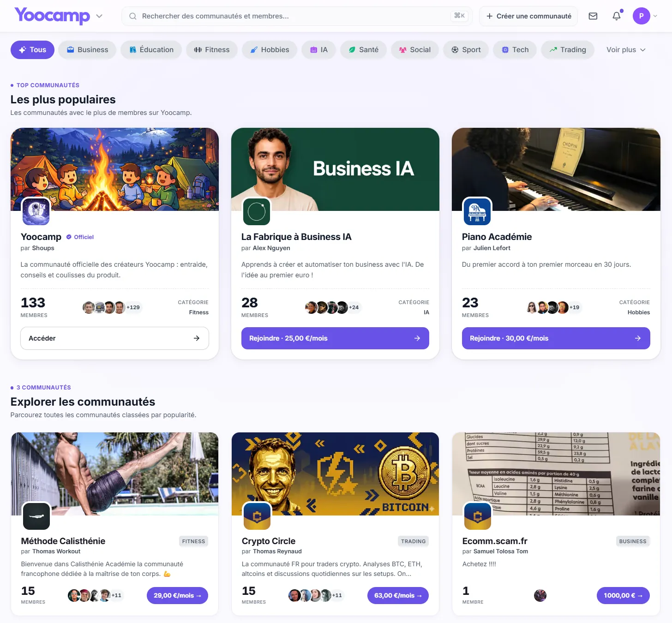Click the Accéder button on Yoocamp card
The image size is (672, 623).
(114, 338)
